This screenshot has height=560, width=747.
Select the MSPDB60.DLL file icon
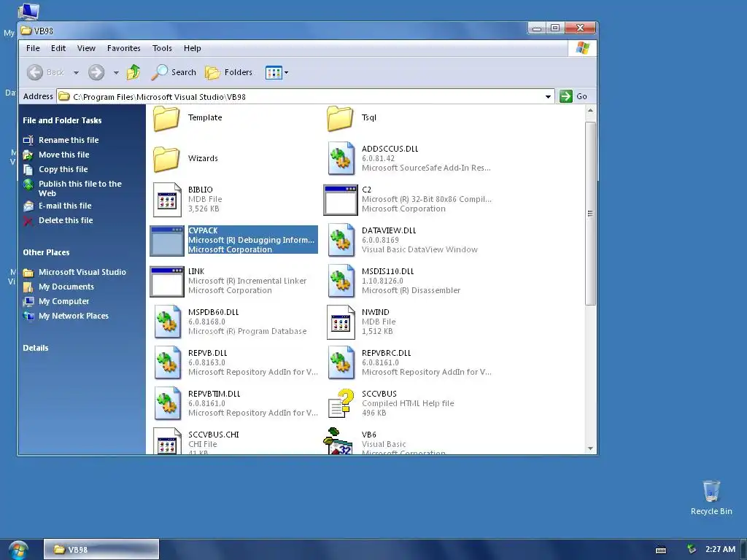(x=167, y=323)
